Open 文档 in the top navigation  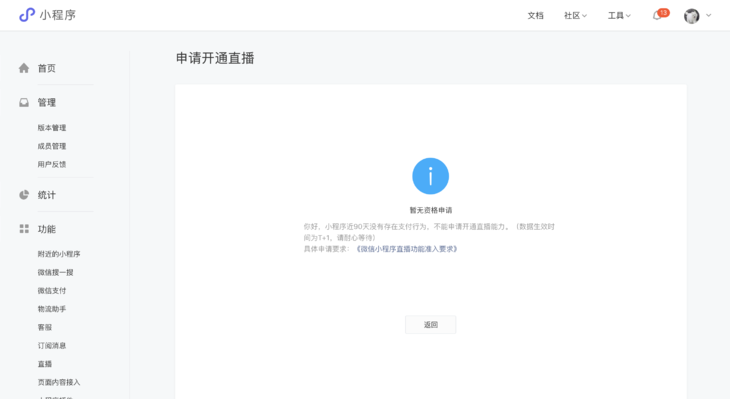click(x=535, y=16)
